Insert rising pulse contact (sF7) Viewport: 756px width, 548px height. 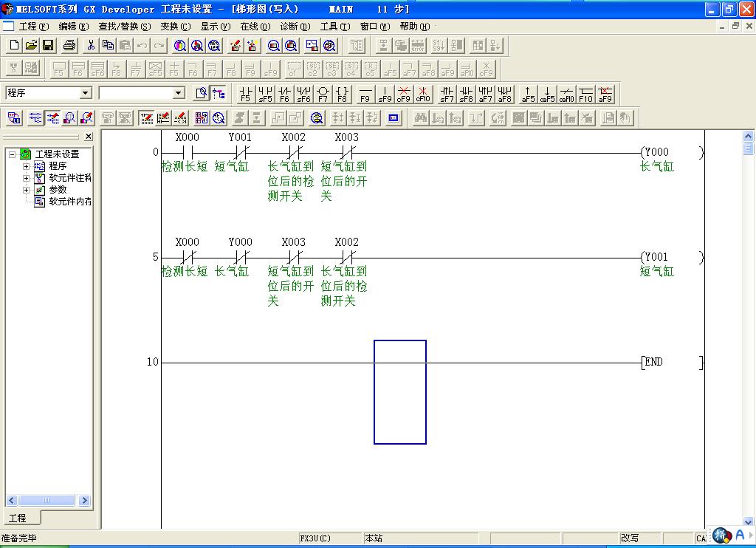447,94
